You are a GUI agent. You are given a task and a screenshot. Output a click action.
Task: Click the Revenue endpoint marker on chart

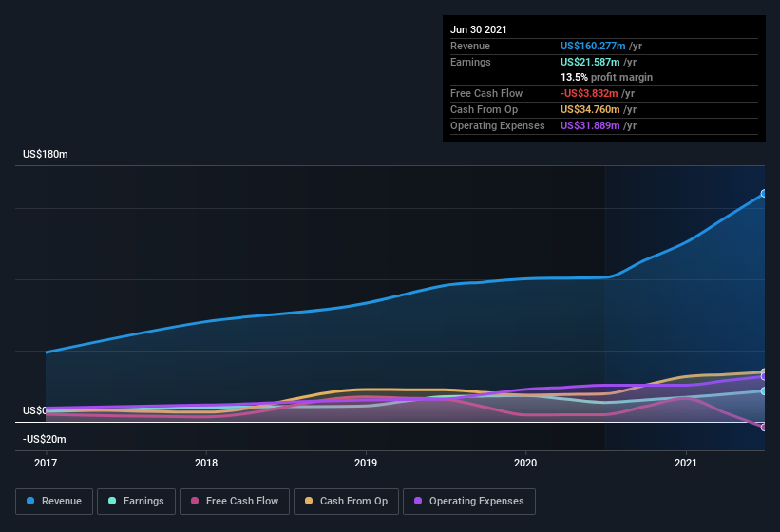point(764,194)
